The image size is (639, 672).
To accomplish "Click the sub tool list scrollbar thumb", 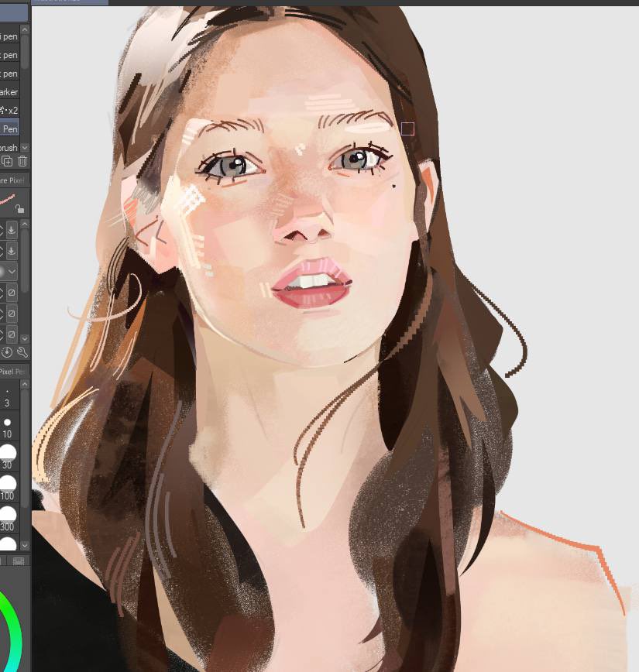I will pos(25,51).
